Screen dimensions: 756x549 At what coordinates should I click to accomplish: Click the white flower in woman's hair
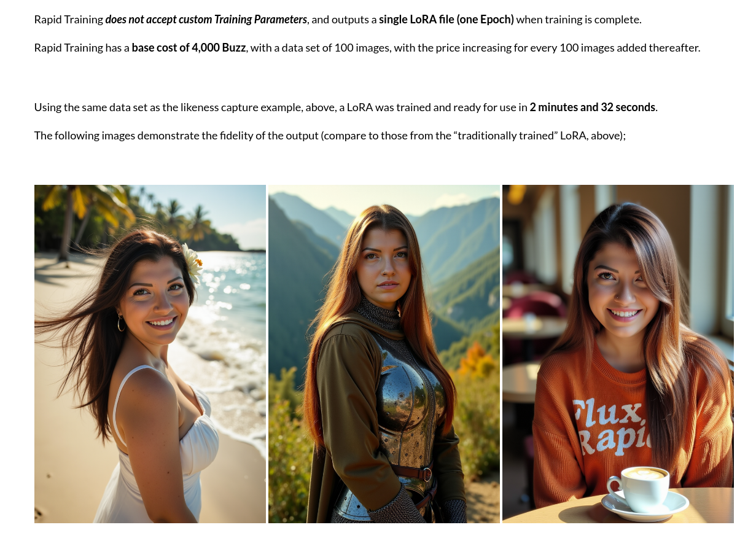[x=192, y=263]
